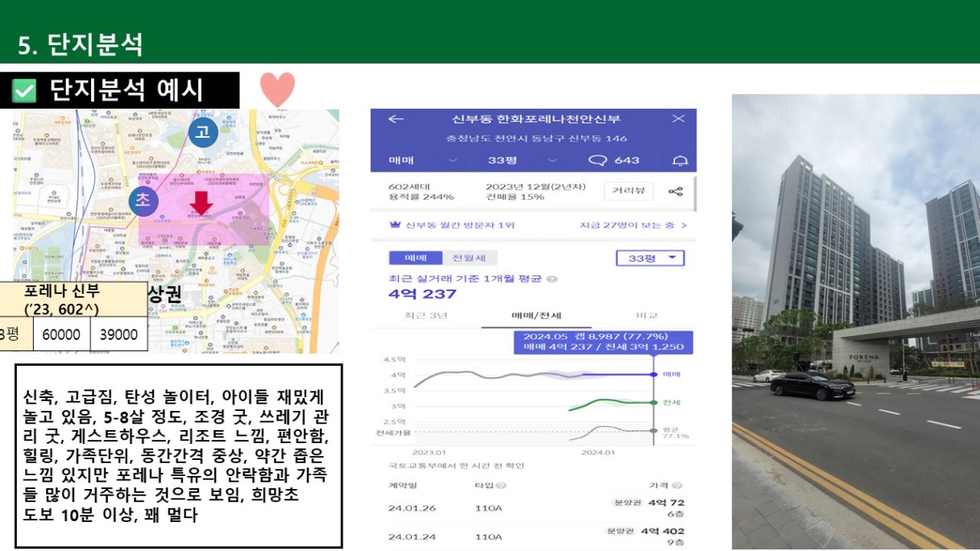The image size is (980, 551).
Task: Click the table cell containing 60000
Action: [x=61, y=333]
